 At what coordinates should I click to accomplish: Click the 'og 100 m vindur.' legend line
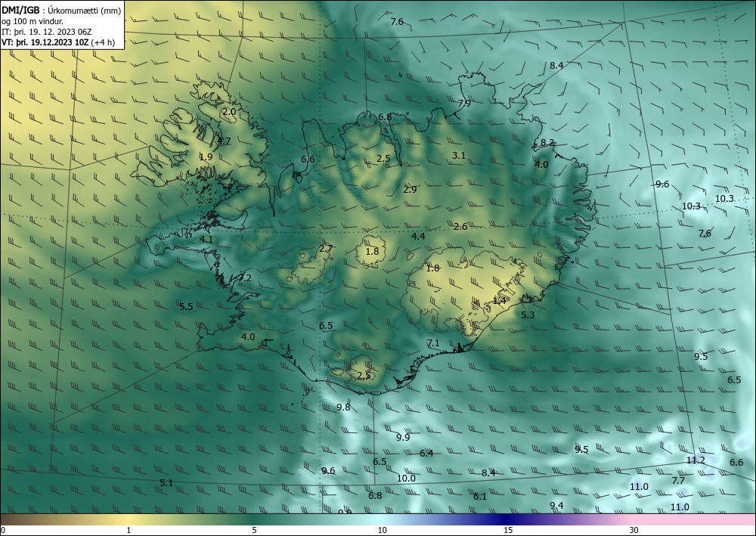click(33, 21)
